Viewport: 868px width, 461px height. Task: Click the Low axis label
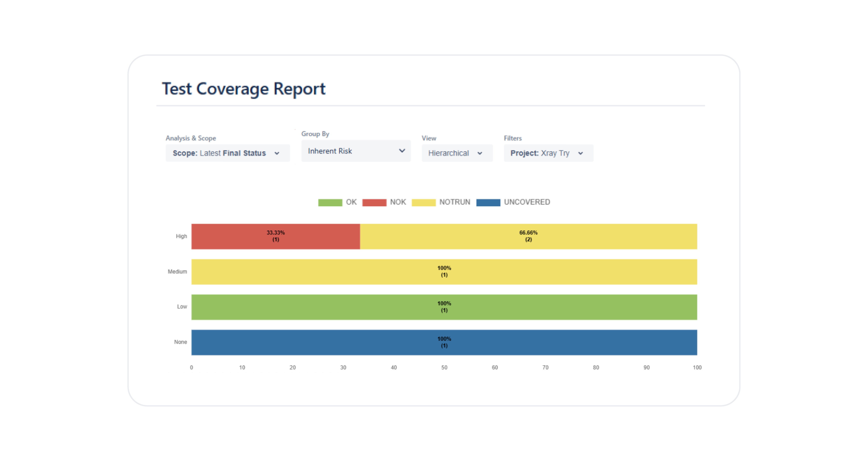182,307
